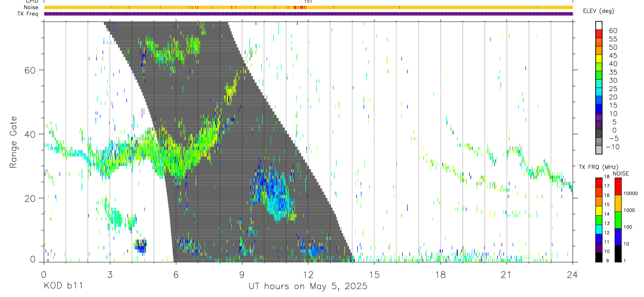The width and height of the screenshot is (644, 297).
Task: Click light gray bottom of elevation colorbar
Action: click(x=599, y=150)
